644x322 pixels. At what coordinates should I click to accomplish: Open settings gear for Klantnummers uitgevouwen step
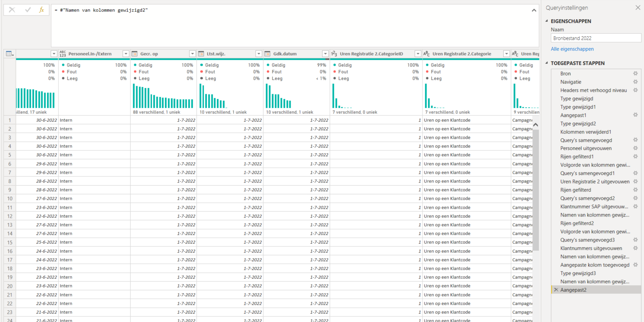[x=635, y=248]
